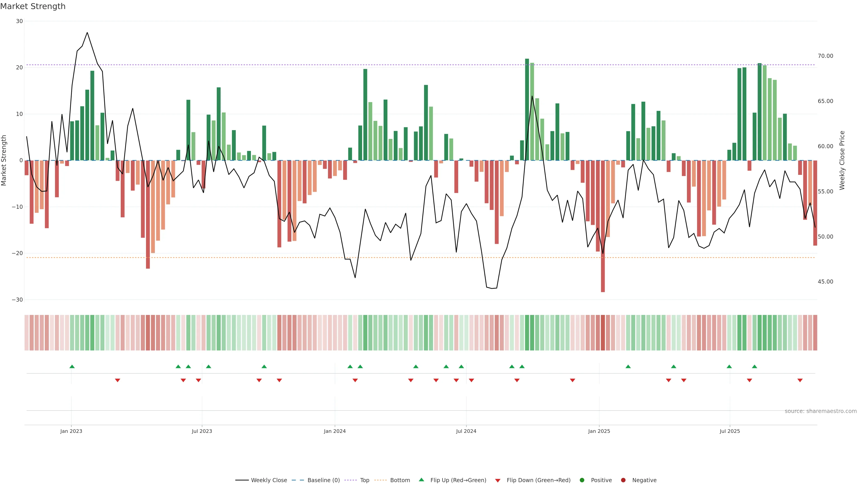Click the Flip Up green triangle legend icon
This screenshot has height=488, width=868.
click(x=421, y=480)
